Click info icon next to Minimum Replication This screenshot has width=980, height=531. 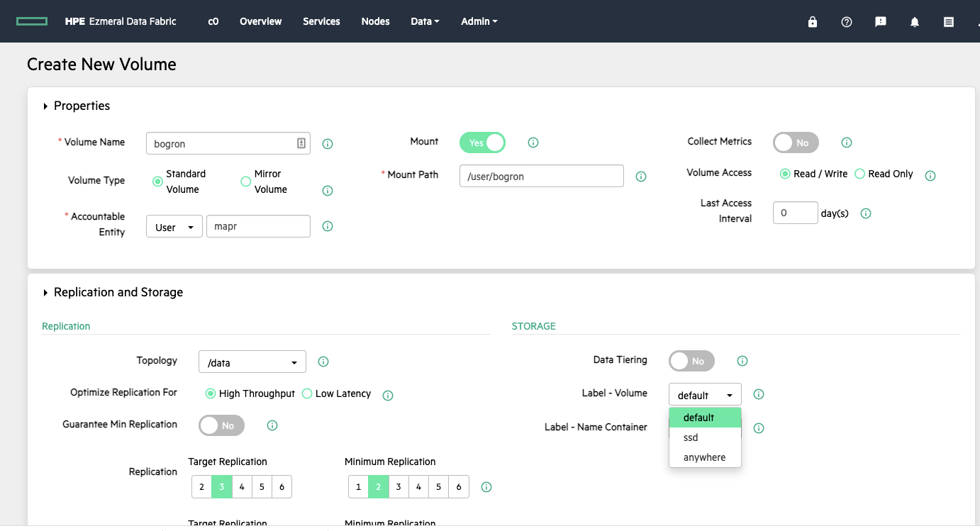(x=486, y=487)
